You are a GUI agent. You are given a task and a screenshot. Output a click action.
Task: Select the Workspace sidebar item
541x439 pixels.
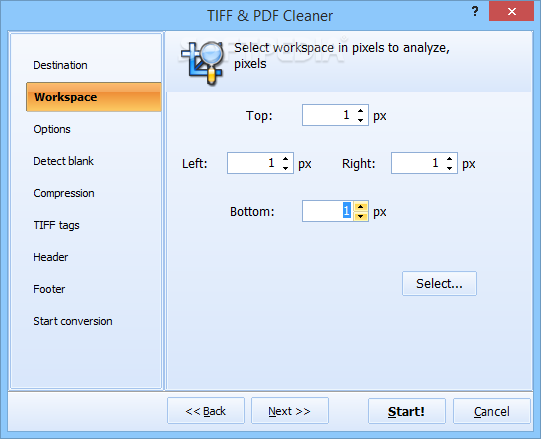coord(94,97)
